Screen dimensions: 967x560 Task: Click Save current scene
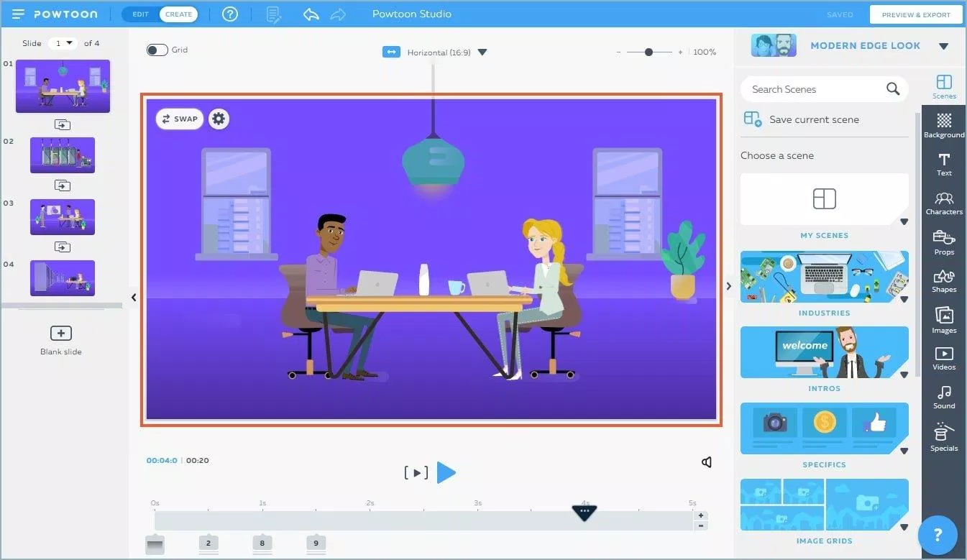[814, 119]
